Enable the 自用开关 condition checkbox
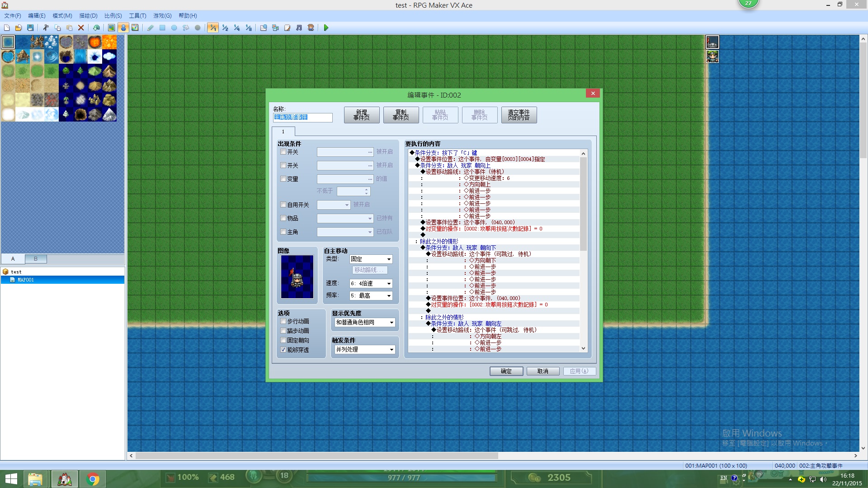The width and height of the screenshot is (868, 488). (283, 205)
